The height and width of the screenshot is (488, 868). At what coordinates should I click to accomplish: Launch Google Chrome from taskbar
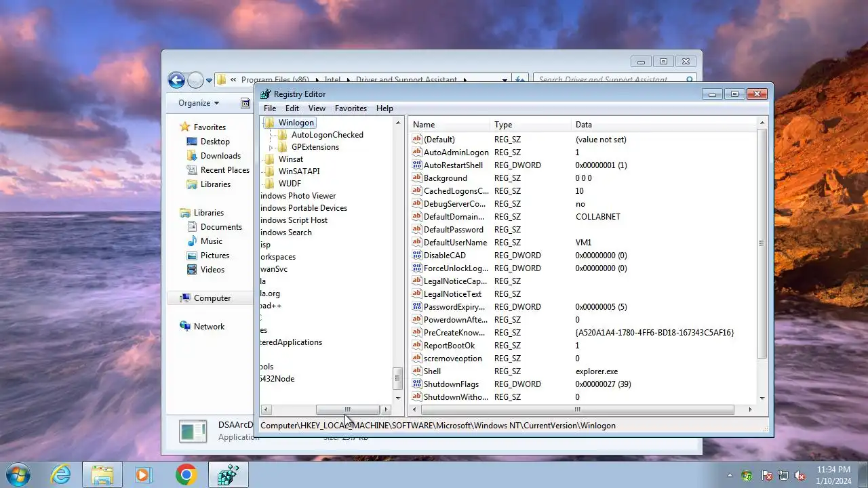(x=186, y=475)
